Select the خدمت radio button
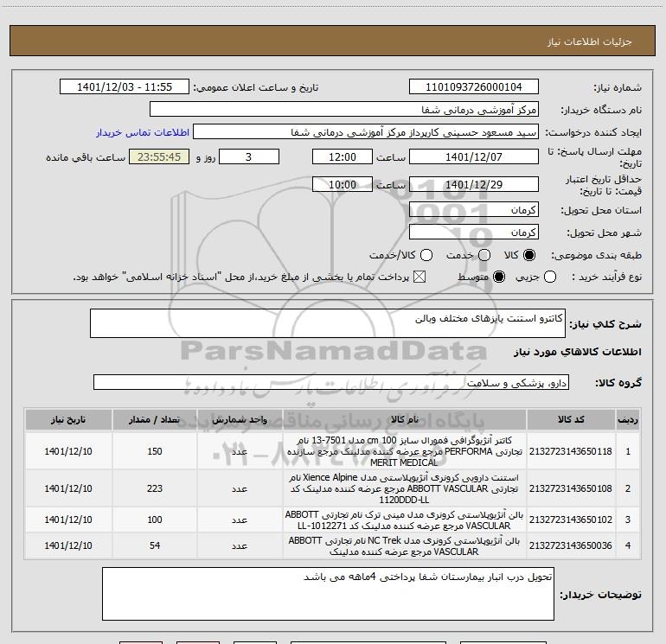Screen dimensions: 666x644 tap(484, 255)
